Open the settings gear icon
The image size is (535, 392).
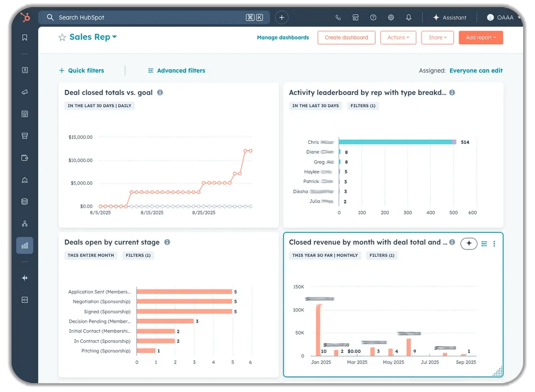click(391, 17)
